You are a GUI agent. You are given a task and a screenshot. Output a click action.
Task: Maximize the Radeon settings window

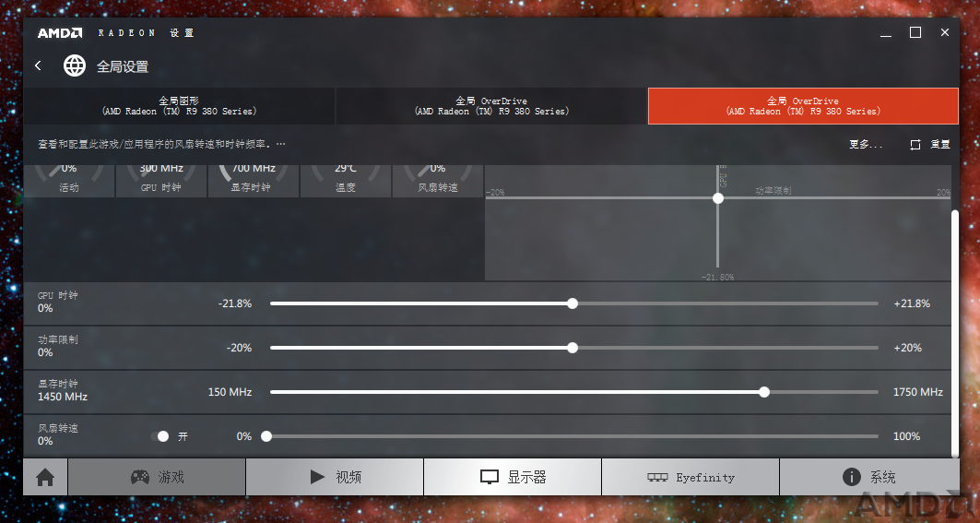click(915, 32)
